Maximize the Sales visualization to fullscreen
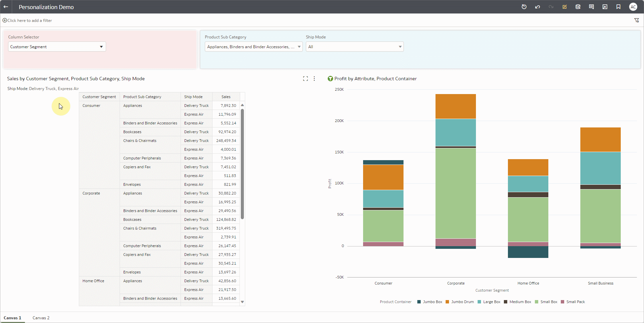The height and width of the screenshot is (323, 644). (x=305, y=79)
